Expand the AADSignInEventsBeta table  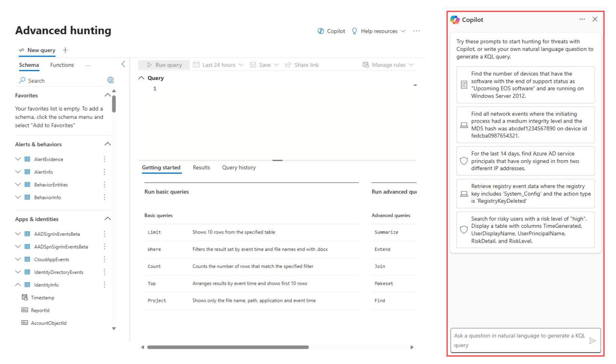18,234
